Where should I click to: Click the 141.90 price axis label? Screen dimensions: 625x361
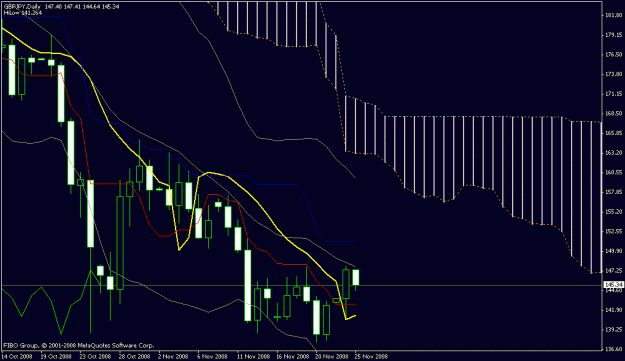(614, 310)
